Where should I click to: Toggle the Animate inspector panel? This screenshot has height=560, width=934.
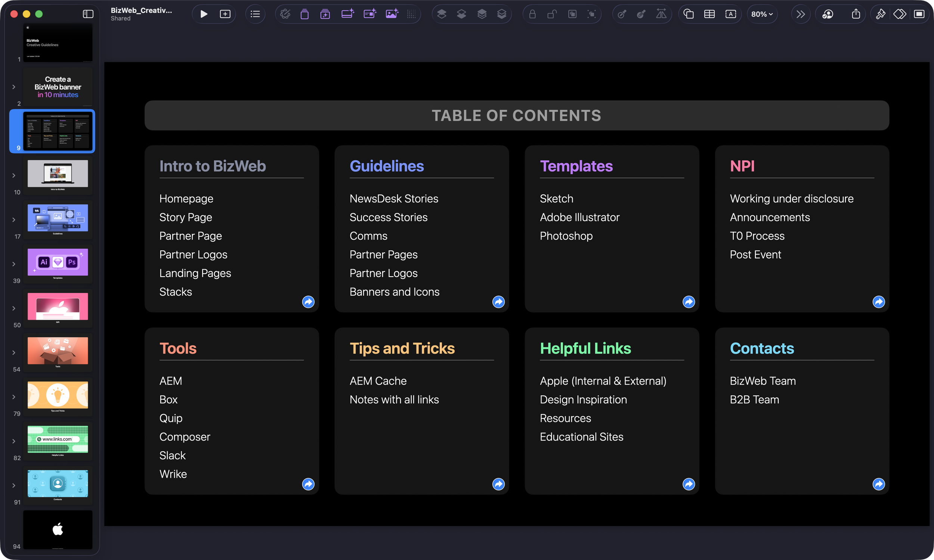pyautogui.click(x=900, y=14)
